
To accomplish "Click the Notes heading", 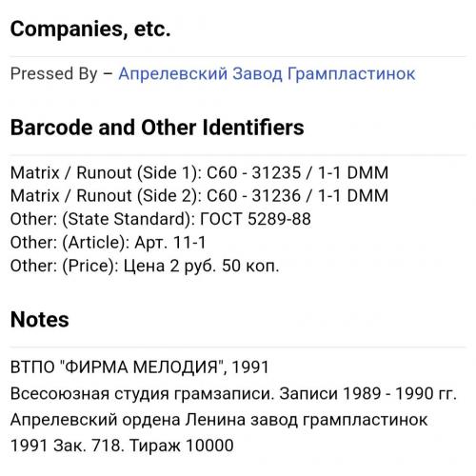I will click(40, 319).
